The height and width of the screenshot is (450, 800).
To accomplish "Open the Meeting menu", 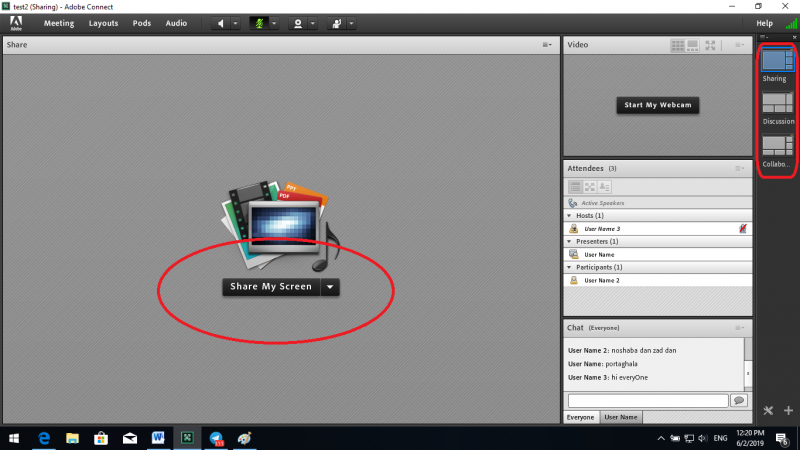I will tap(58, 22).
